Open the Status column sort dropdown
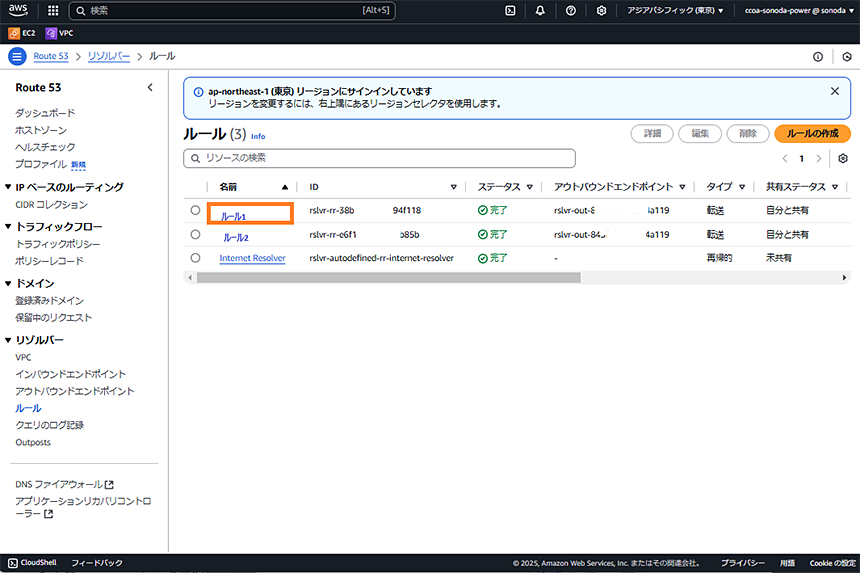Viewport: 860px width, 573px height. click(x=530, y=188)
